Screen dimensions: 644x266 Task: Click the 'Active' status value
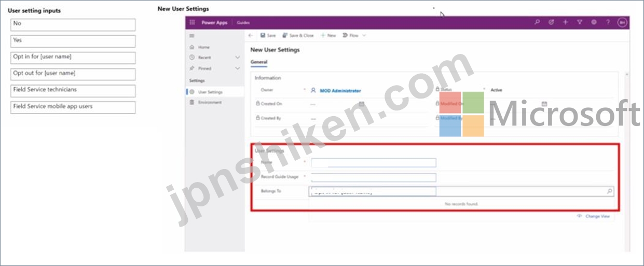497,90
